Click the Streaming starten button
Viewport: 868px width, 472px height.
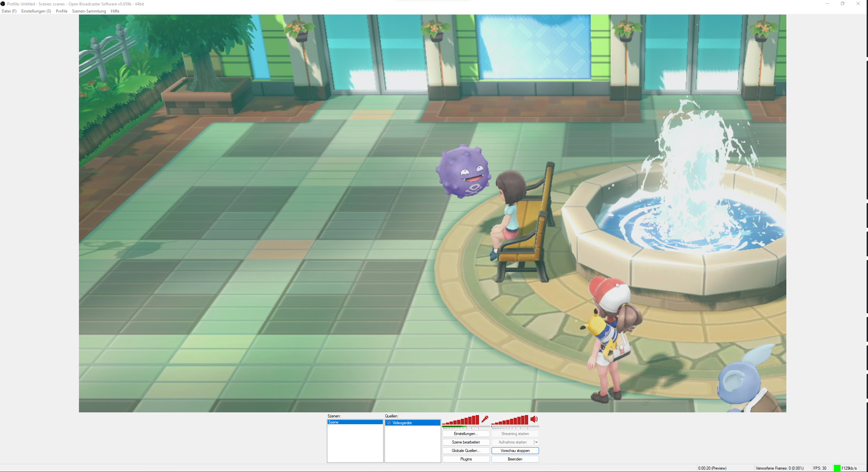[x=515, y=434]
